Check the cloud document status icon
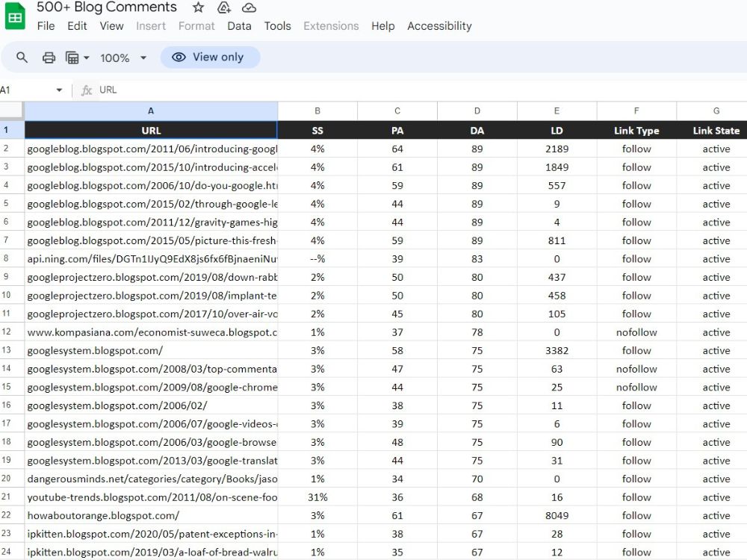747x560 pixels. [249, 7]
